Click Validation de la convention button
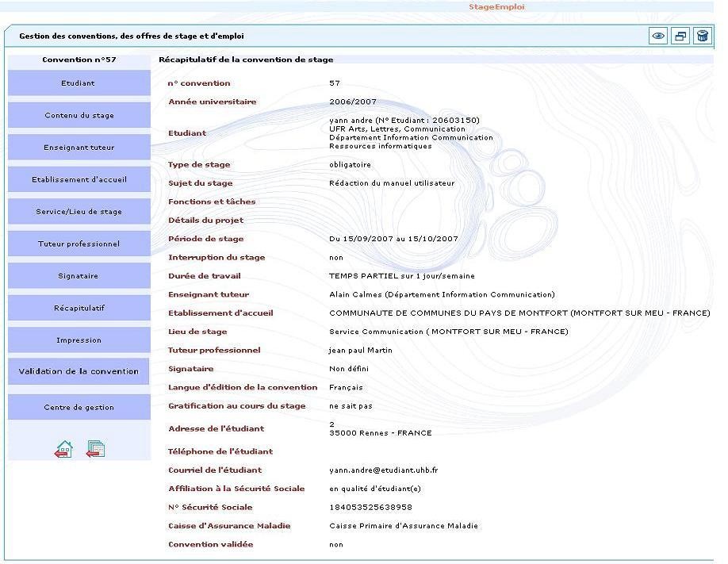The width and height of the screenshot is (728, 564). click(x=79, y=371)
